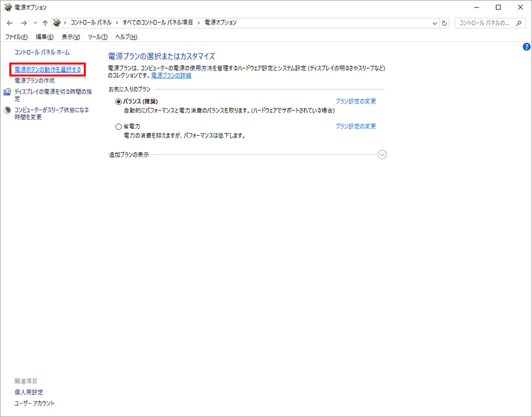The height and width of the screenshot is (417, 532).
Task: Click the 電源プランの詳細 link
Action: (171, 76)
